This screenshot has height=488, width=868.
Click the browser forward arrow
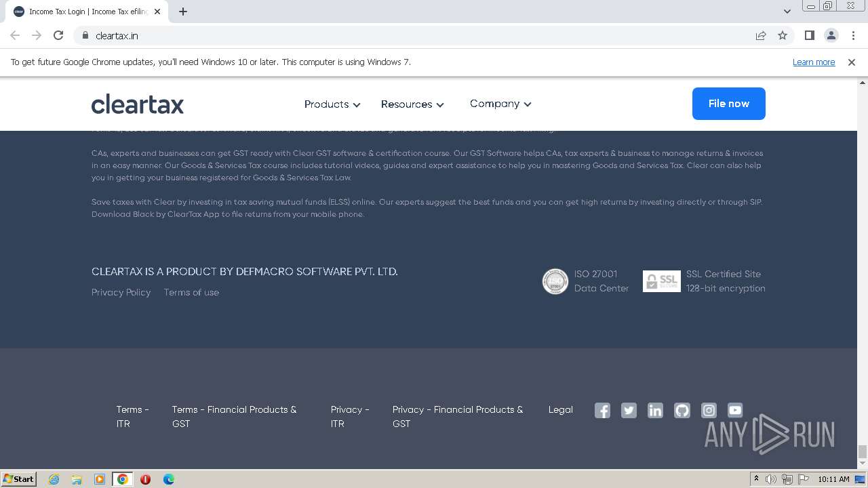coord(37,35)
